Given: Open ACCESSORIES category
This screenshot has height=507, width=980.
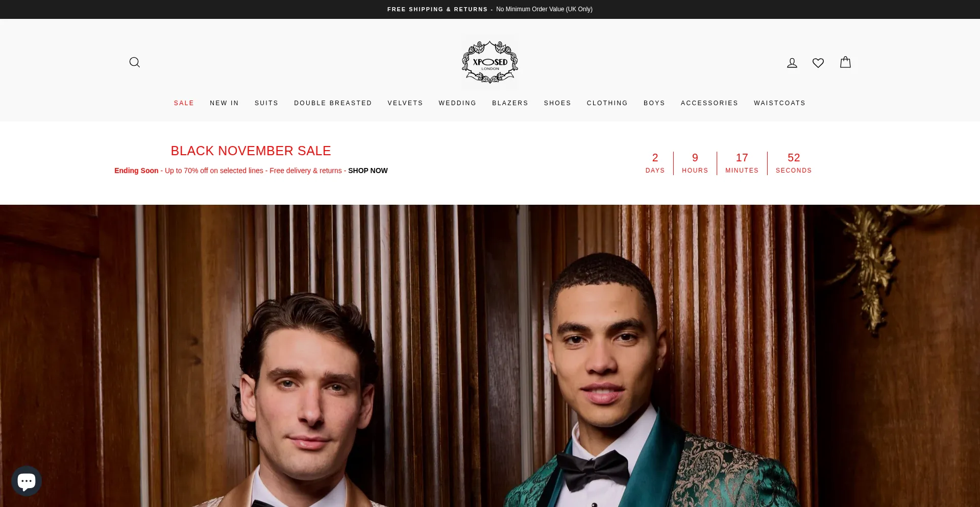Looking at the screenshot, I should coord(709,103).
